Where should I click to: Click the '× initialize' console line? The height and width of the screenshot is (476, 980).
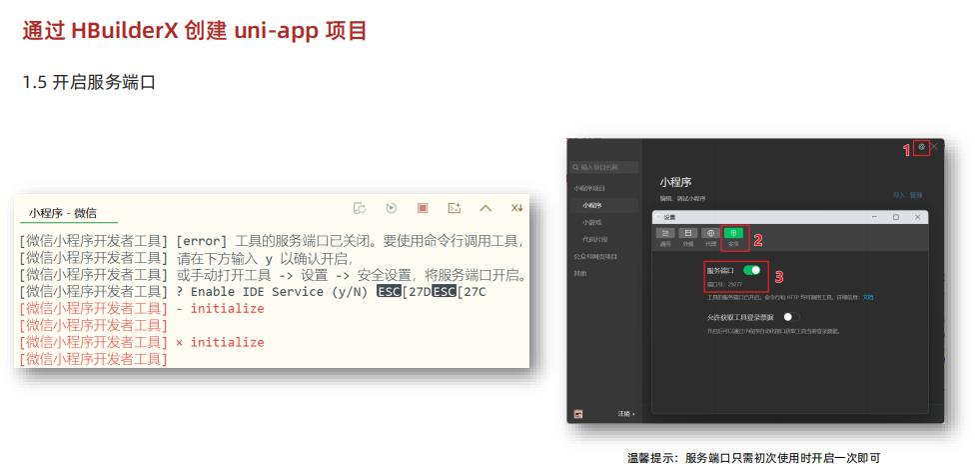(142, 343)
